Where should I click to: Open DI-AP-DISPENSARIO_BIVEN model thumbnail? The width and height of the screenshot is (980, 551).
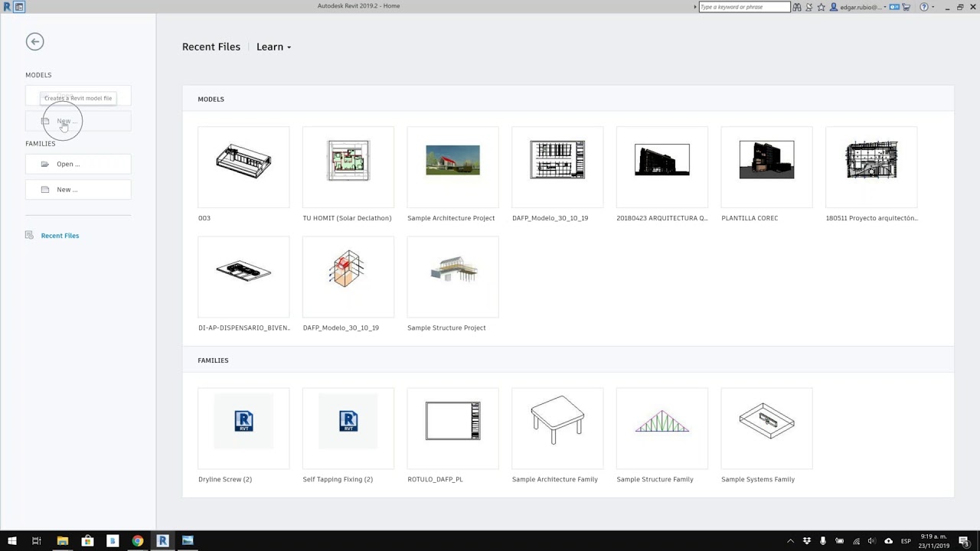tap(243, 276)
